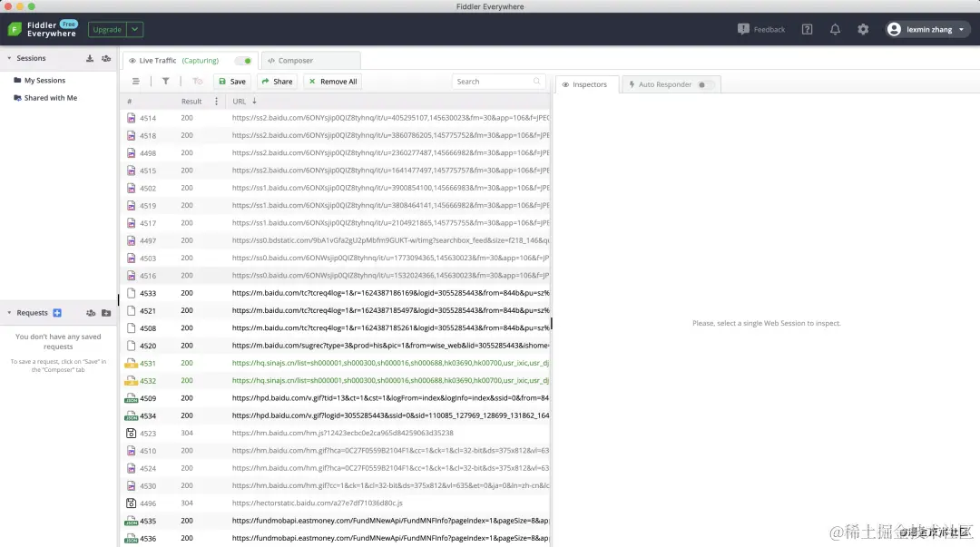The height and width of the screenshot is (547, 980).
Task: Click the My Sessions folder icon
Action: (17, 80)
